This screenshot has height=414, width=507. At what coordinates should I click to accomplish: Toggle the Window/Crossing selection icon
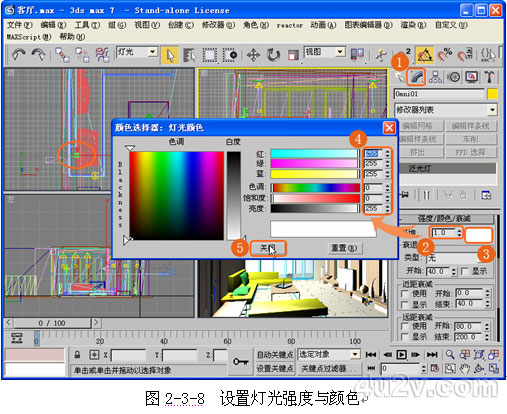230,55
